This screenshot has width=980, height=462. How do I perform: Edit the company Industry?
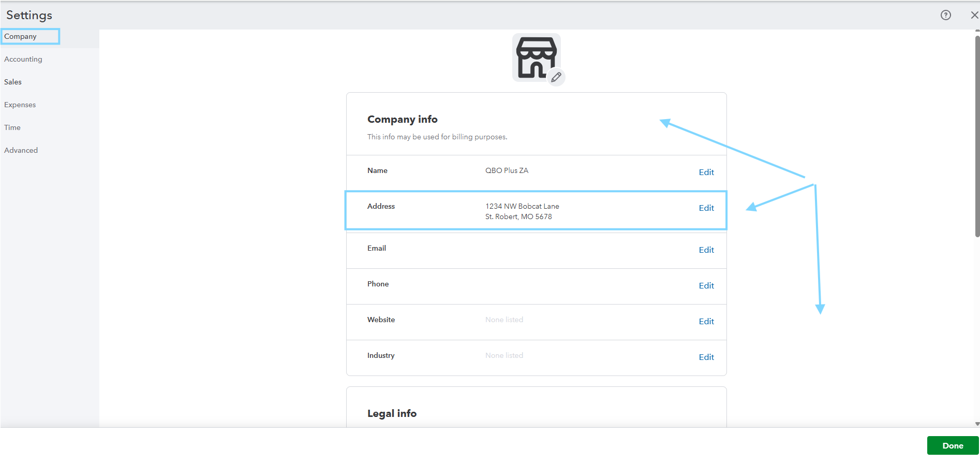pos(706,357)
